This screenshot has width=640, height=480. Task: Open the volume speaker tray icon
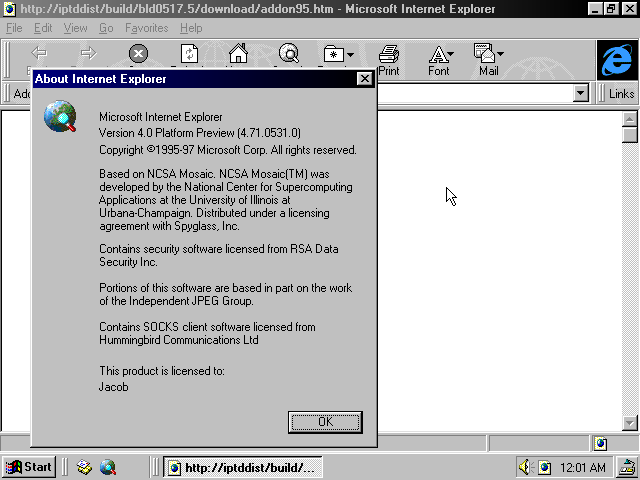pyautogui.click(x=525, y=467)
